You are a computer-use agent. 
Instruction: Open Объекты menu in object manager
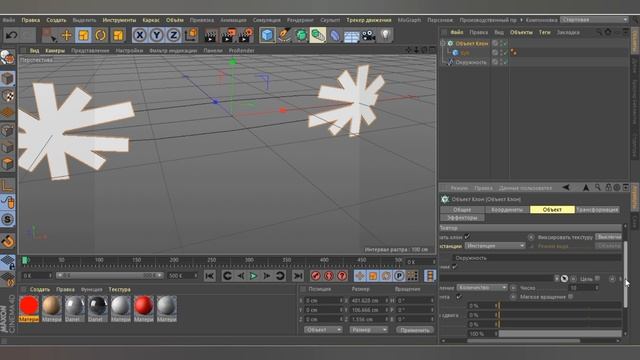(x=521, y=32)
